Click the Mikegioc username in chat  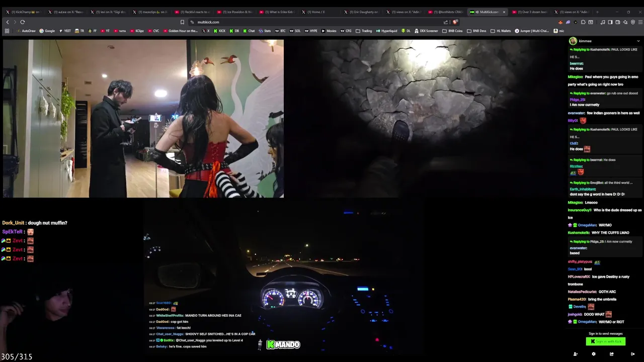click(576, 77)
